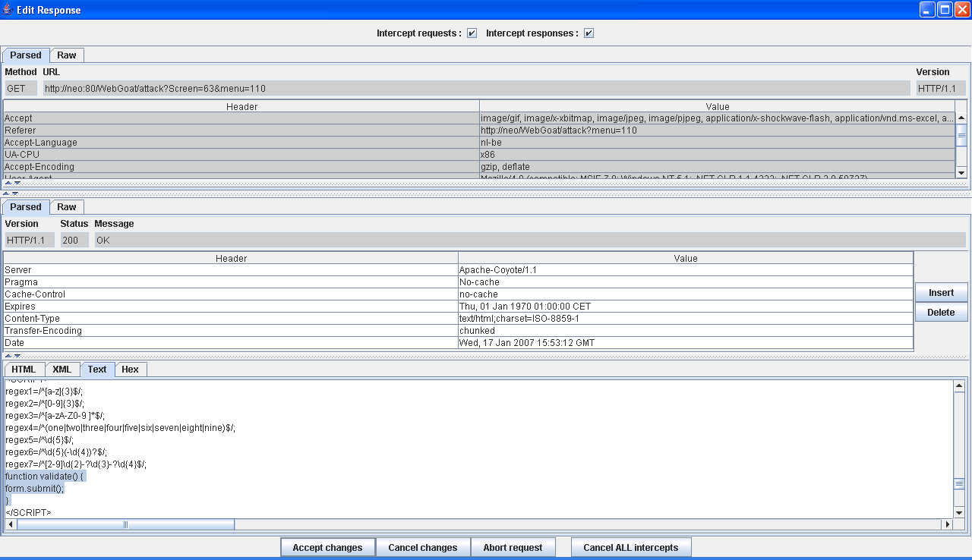Click Cancel changes button

point(422,547)
